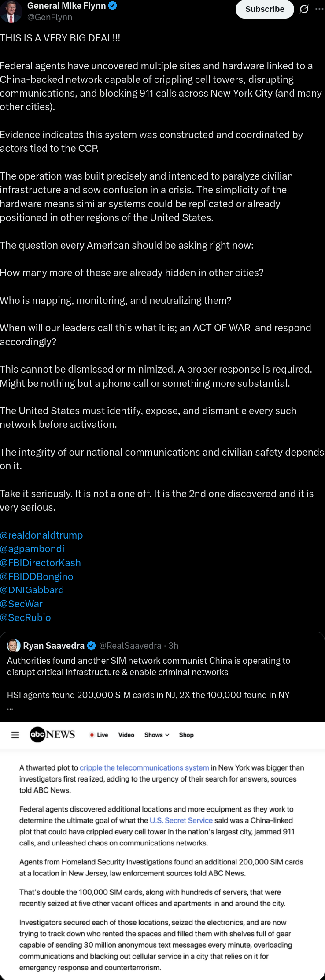Viewport: 325px width, 980px height.
Task: Click Ryan Saavedra's small profile avatar
Action: [x=14, y=646]
